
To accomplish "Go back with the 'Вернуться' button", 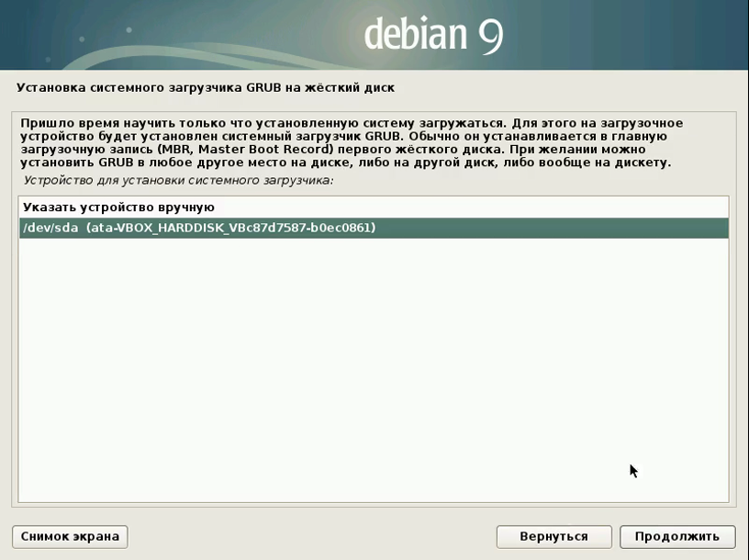I will coord(553,536).
